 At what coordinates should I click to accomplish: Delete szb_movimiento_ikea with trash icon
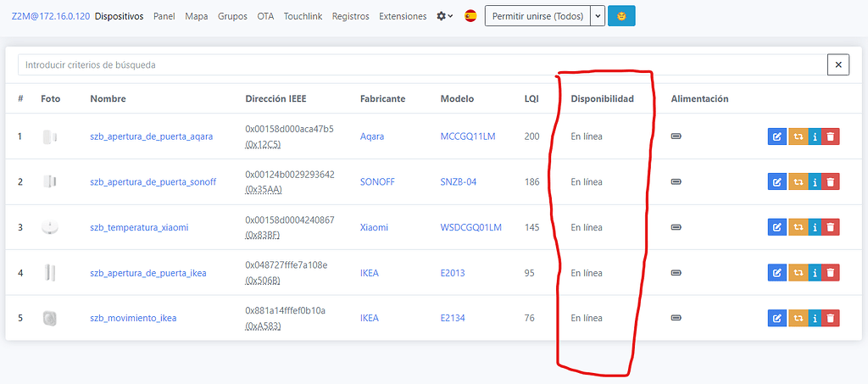(831, 318)
